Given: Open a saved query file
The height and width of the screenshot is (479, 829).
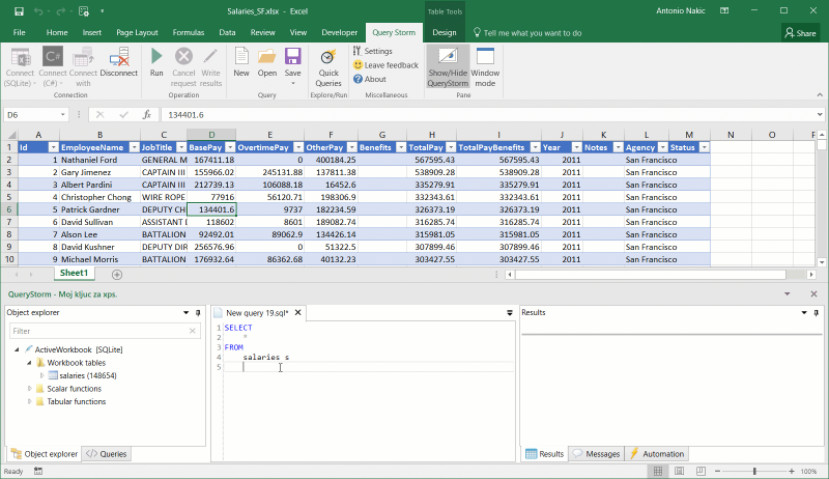Looking at the screenshot, I should point(267,62).
